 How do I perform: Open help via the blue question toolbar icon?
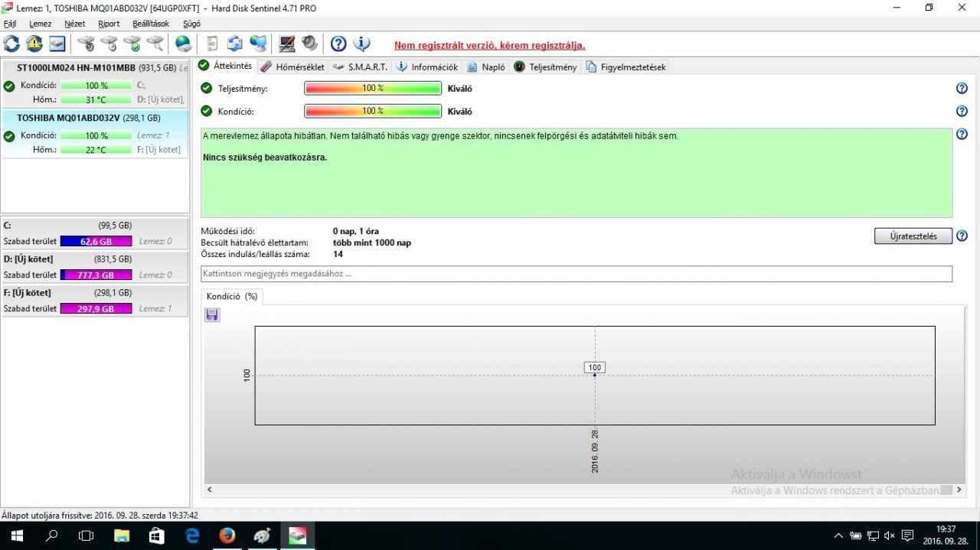coord(338,44)
